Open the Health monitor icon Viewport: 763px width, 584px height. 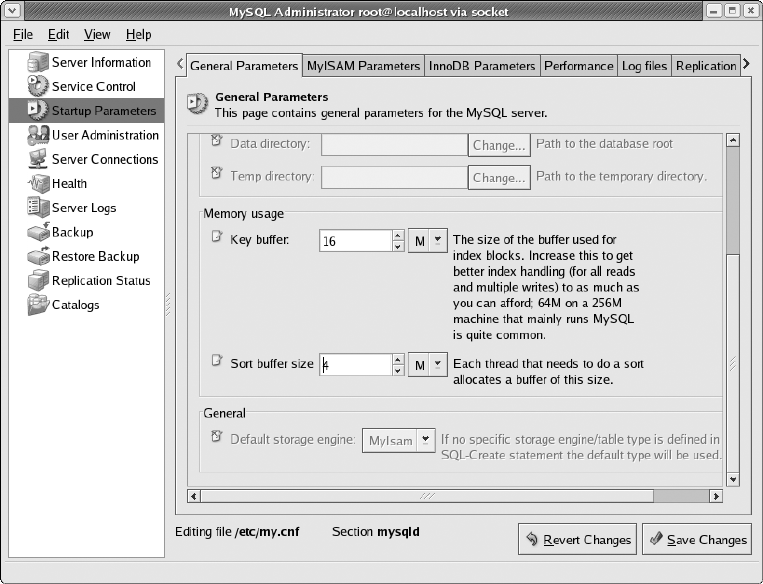tap(38, 183)
